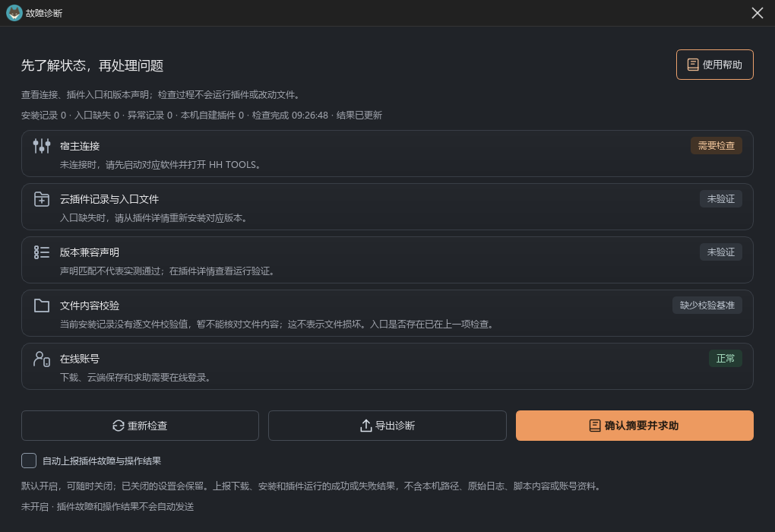The image size is (775, 532).
Task: Click the folder-plus icon beside 云插件记录与入口文件
Action: coord(42,199)
